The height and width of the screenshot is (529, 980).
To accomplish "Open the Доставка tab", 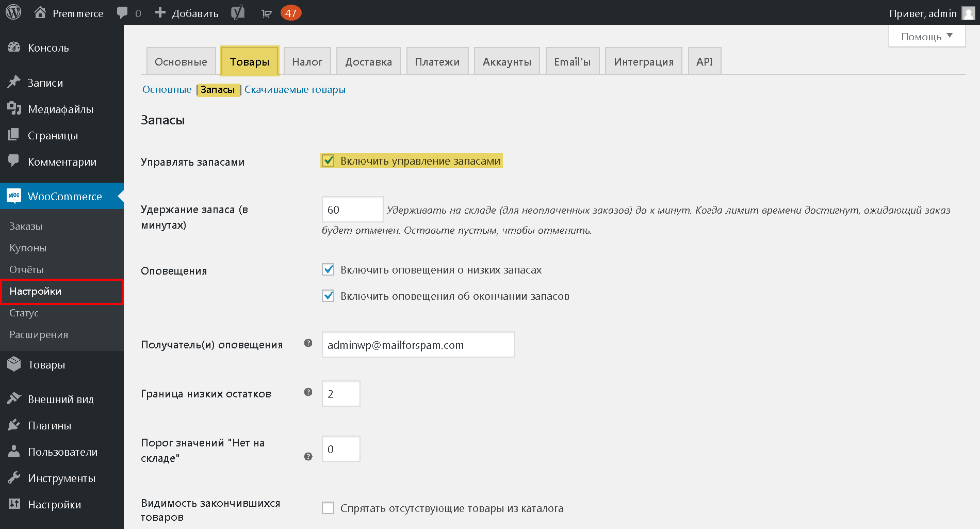I will [369, 61].
